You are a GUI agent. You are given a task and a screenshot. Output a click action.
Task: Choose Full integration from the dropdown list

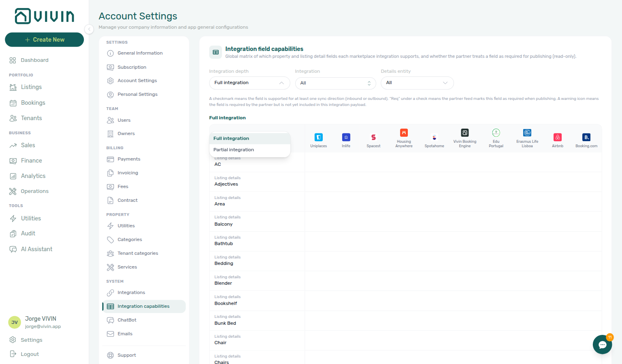click(x=250, y=139)
